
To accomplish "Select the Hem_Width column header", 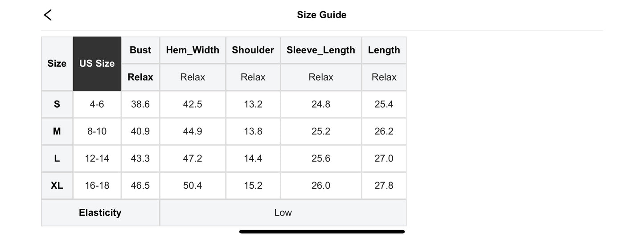I will [193, 50].
